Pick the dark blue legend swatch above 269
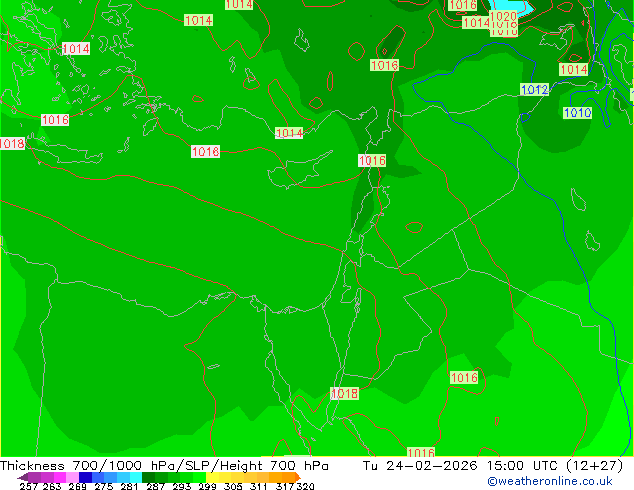Viewport: 634px width, 490px height. coord(85,477)
